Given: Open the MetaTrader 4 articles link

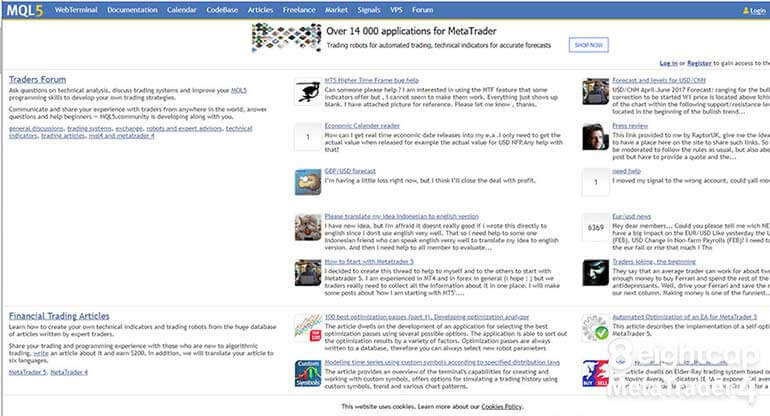Looking at the screenshot, I should click(69, 372).
